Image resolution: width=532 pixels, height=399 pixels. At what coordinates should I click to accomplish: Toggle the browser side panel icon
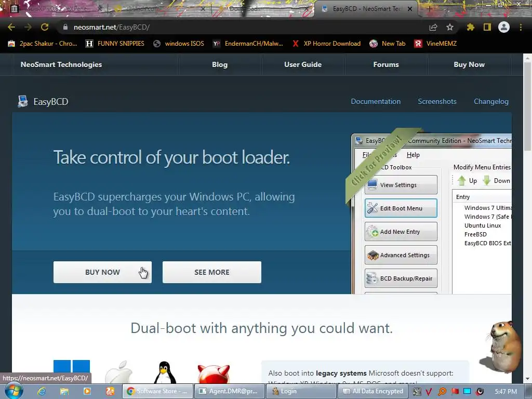point(487,27)
